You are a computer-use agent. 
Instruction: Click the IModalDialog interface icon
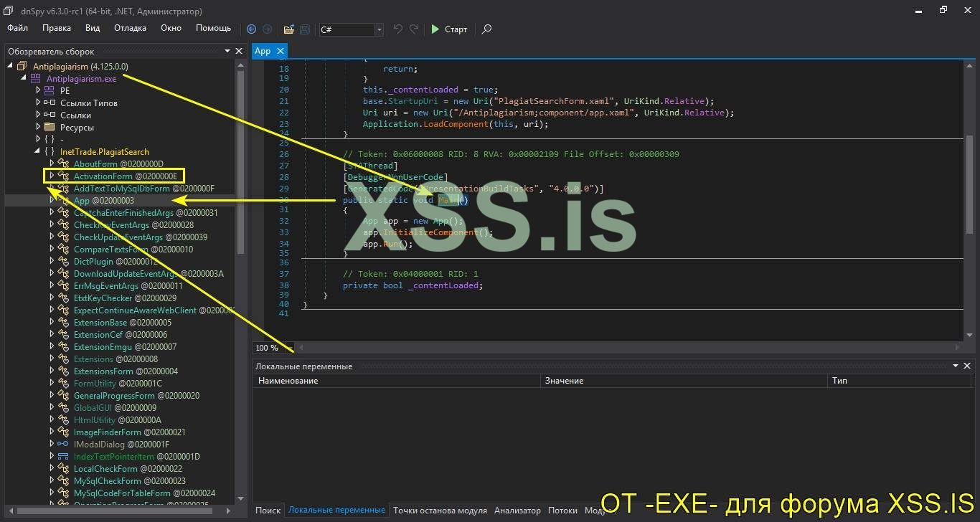click(x=63, y=445)
